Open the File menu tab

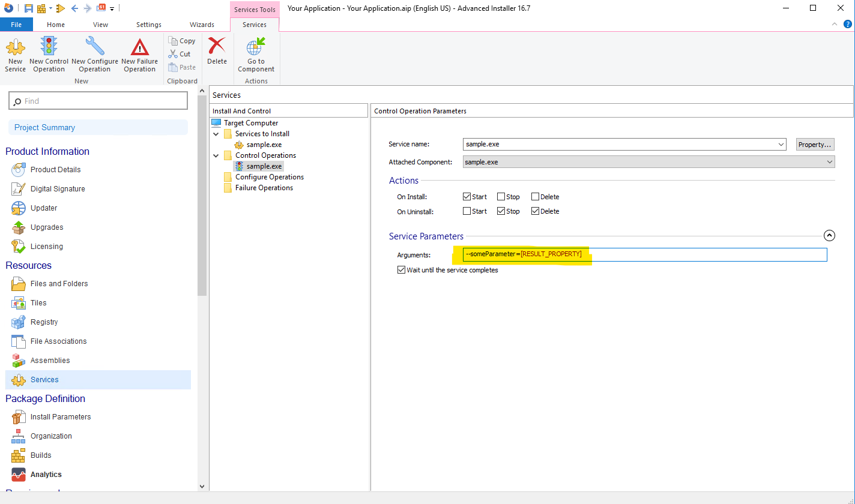[x=16, y=25]
